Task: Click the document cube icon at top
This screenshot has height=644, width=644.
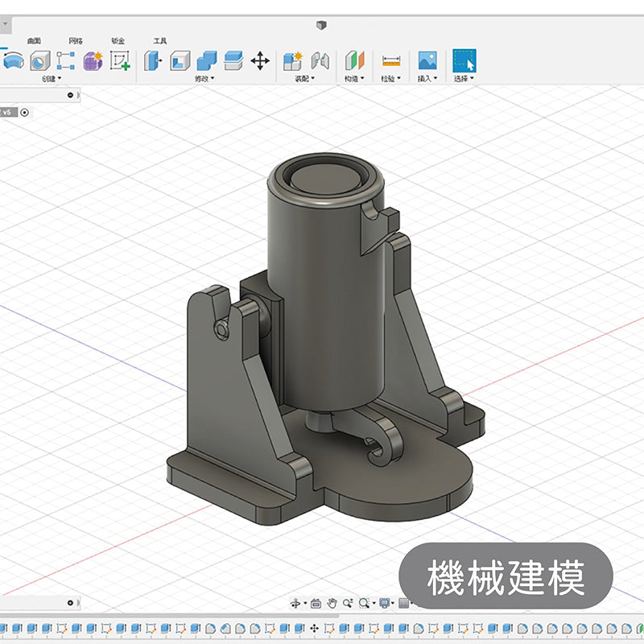Action: pyautogui.click(x=321, y=26)
